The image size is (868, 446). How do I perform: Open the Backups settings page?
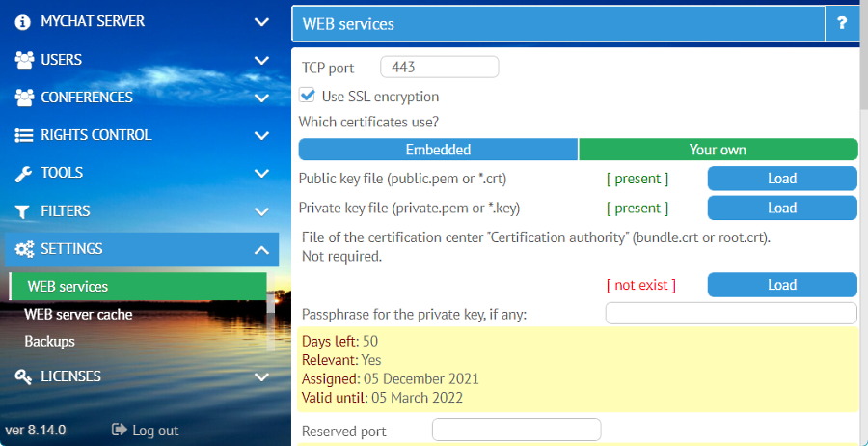point(49,341)
